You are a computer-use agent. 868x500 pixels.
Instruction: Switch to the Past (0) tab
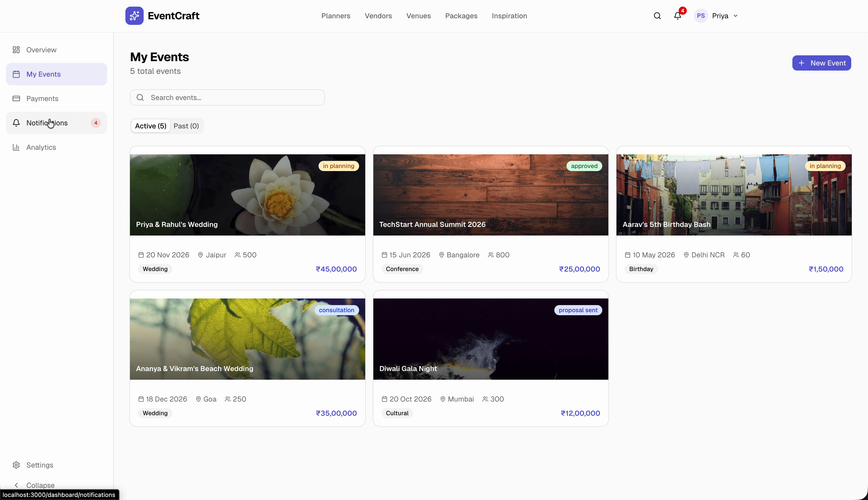(186, 126)
